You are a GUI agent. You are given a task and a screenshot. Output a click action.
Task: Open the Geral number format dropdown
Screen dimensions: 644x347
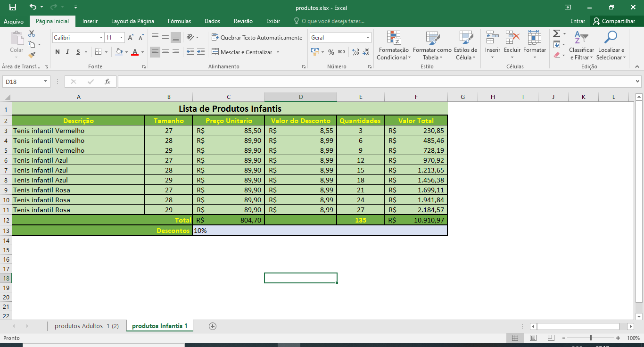point(368,37)
